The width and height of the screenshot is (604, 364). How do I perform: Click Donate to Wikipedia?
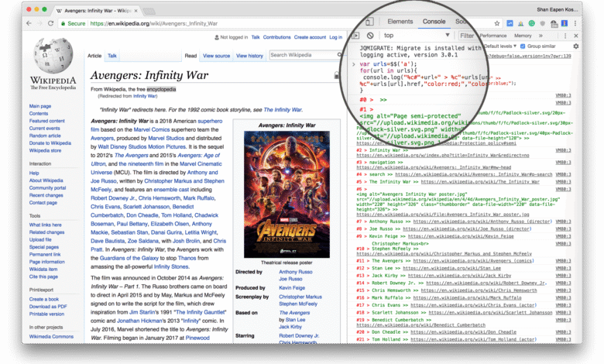(x=50, y=143)
